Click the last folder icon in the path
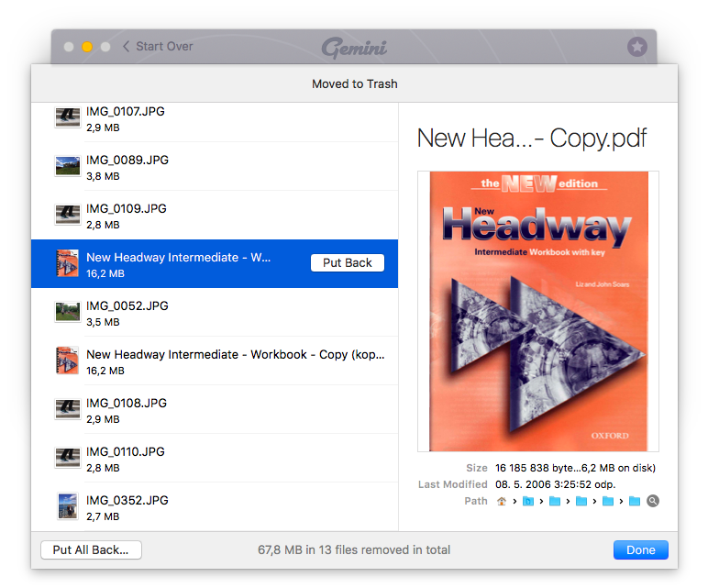Screen dimensions: 708x588 pos(635,501)
